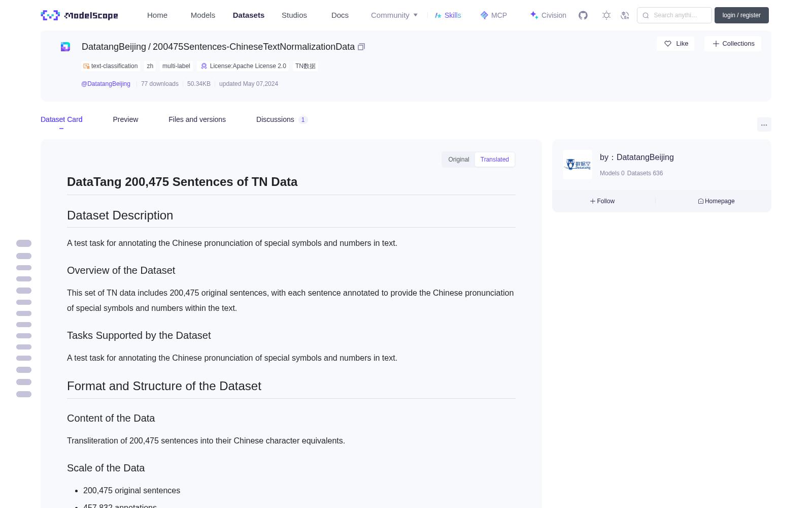Viewport: 812px width, 508px height.
Task: Follow DatatangBeijing
Action: pos(602,201)
